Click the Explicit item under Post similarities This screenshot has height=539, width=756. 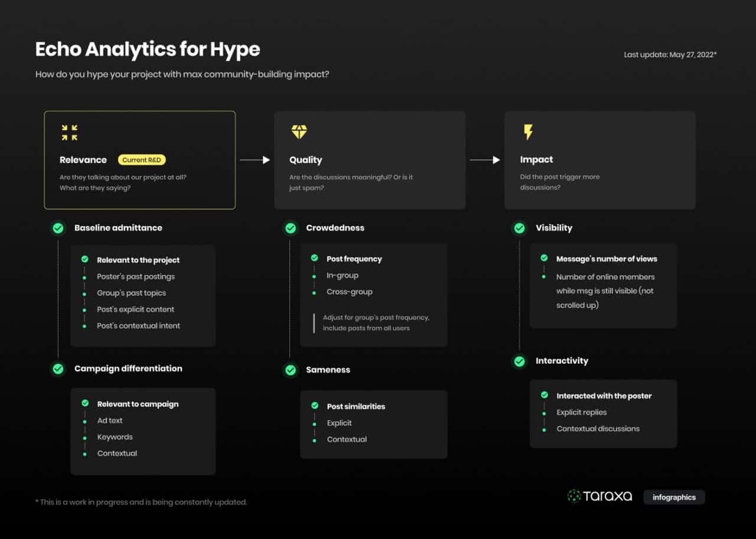[340, 423]
